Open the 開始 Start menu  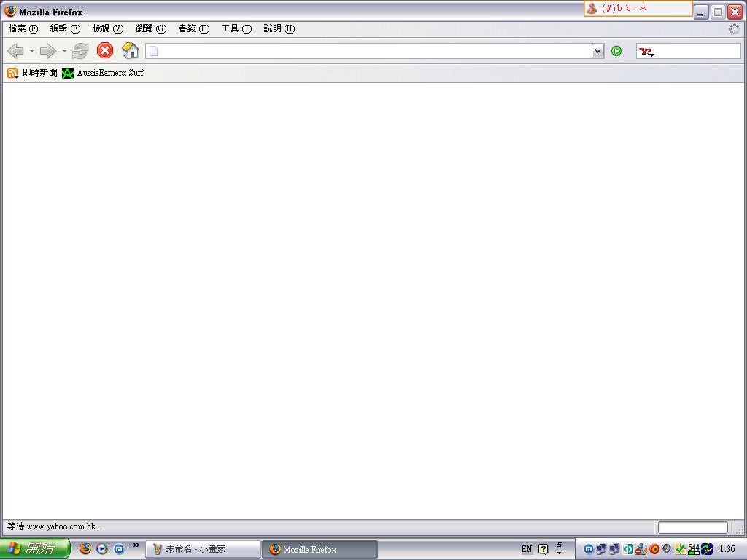pos(35,548)
